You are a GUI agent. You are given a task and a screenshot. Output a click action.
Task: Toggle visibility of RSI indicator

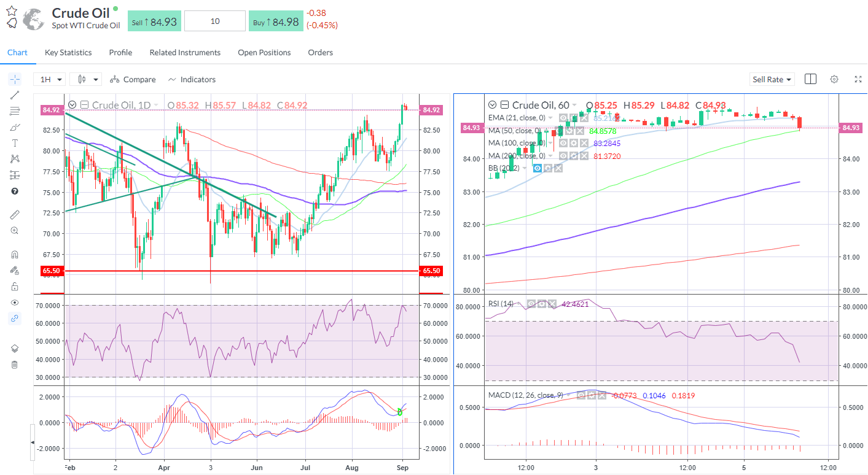(531, 304)
